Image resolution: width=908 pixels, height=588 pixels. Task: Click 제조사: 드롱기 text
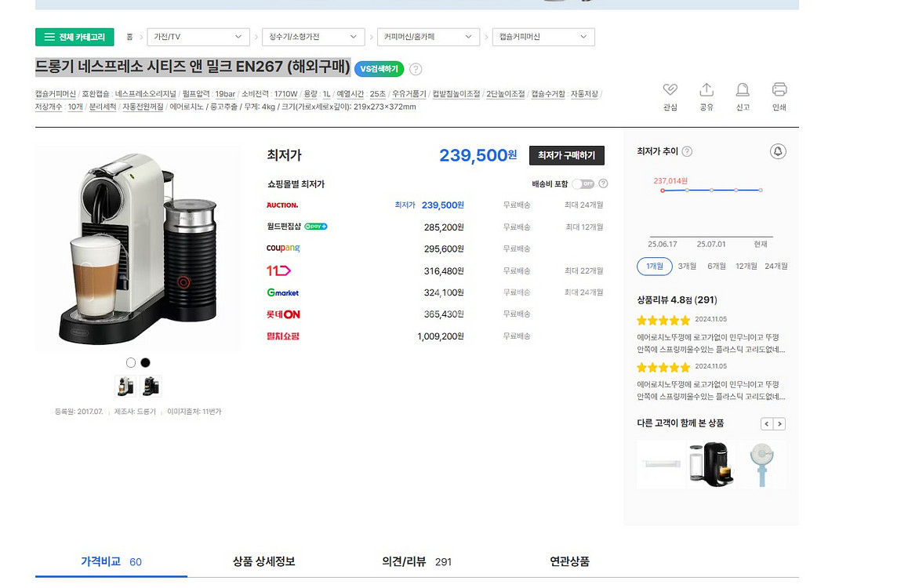[x=135, y=412]
